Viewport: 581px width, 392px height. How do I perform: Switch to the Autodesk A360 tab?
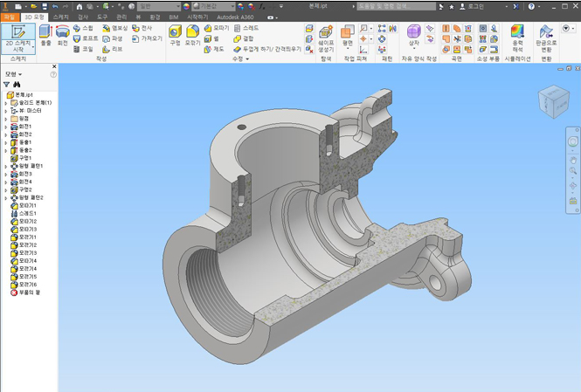pyautogui.click(x=235, y=17)
